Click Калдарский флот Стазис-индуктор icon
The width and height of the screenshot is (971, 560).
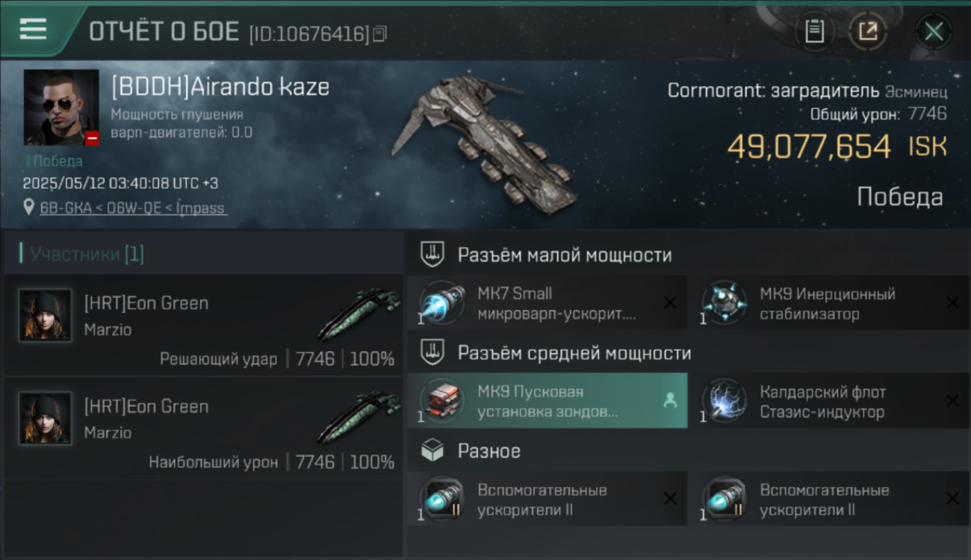coord(725,401)
